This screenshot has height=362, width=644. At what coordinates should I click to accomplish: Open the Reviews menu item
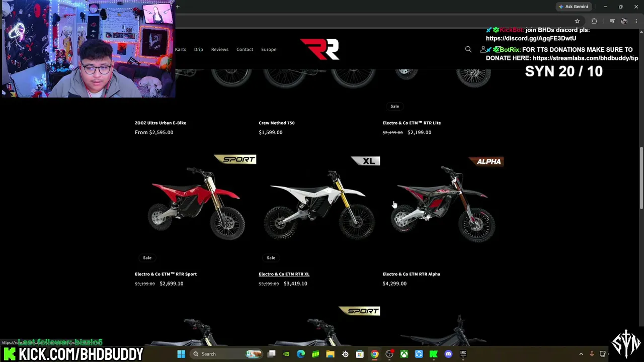[x=220, y=49]
